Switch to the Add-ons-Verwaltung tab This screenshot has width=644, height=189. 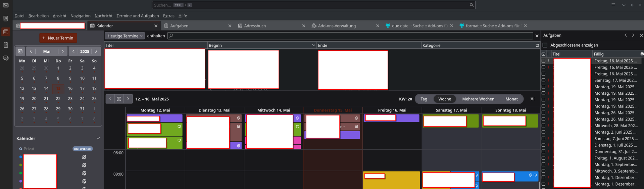tap(337, 26)
